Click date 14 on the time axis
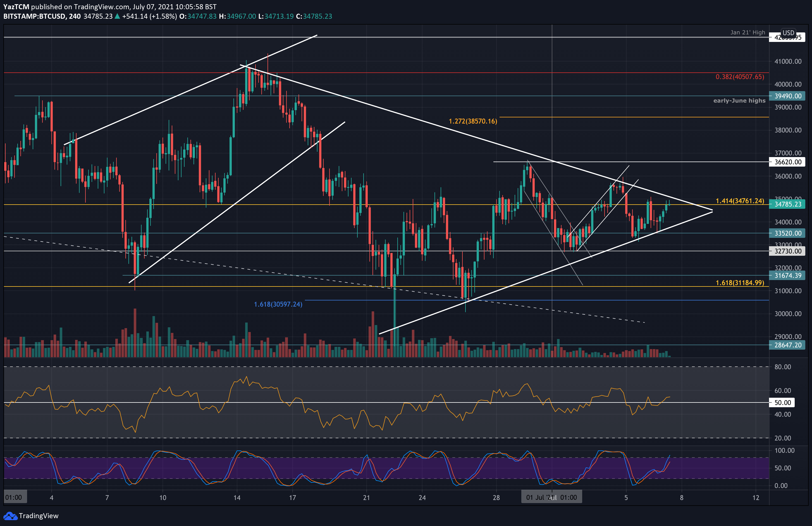The height and width of the screenshot is (526, 812). tap(237, 498)
